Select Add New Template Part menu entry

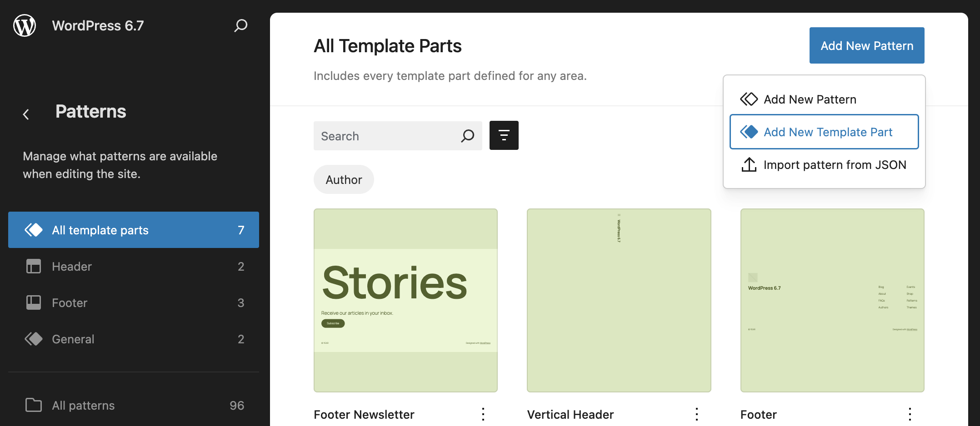coord(828,132)
